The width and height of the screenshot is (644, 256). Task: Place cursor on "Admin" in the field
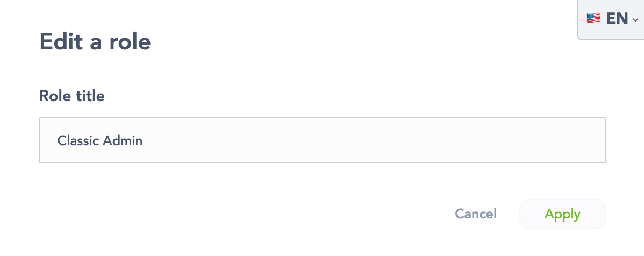point(122,141)
